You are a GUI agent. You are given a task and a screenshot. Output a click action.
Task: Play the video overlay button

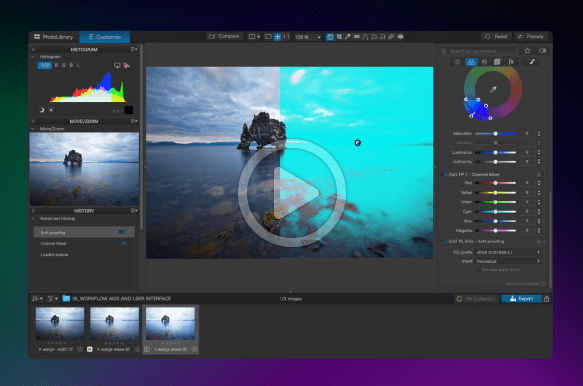(x=292, y=193)
